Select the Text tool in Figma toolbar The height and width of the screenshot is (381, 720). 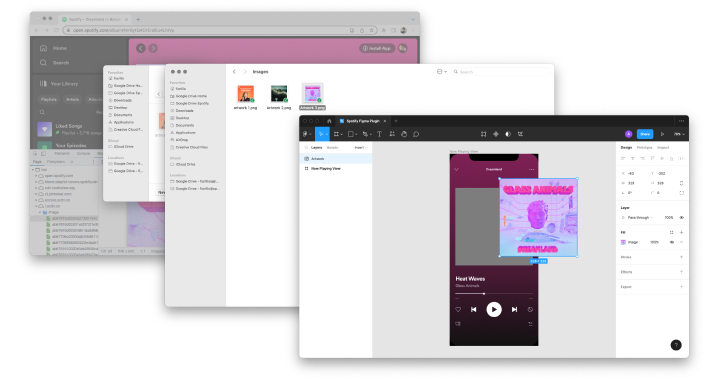click(x=379, y=134)
